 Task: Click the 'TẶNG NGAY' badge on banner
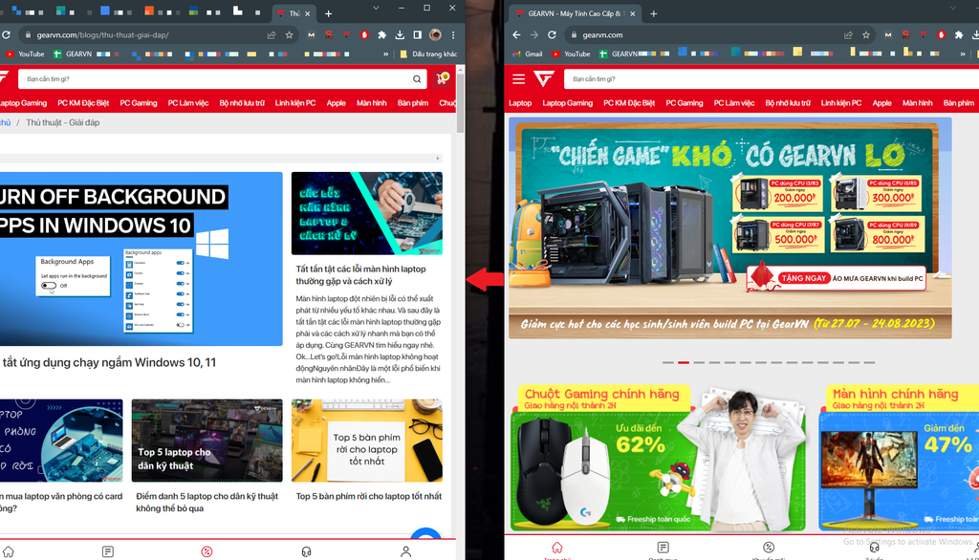[x=803, y=278]
